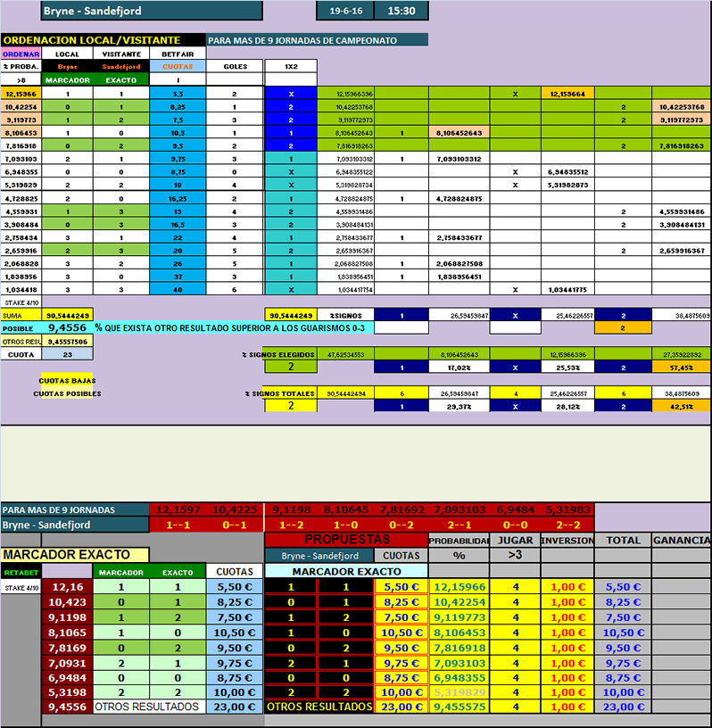The image size is (712, 728).
Task: Click the BETFAIR column header
Action: [x=178, y=54]
